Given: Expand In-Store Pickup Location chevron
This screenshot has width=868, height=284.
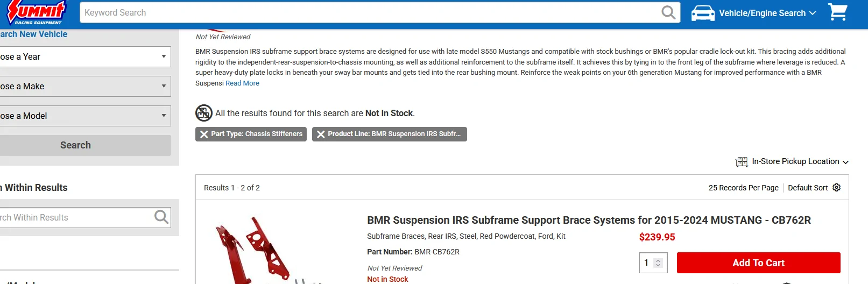Looking at the screenshot, I should pos(845,162).
